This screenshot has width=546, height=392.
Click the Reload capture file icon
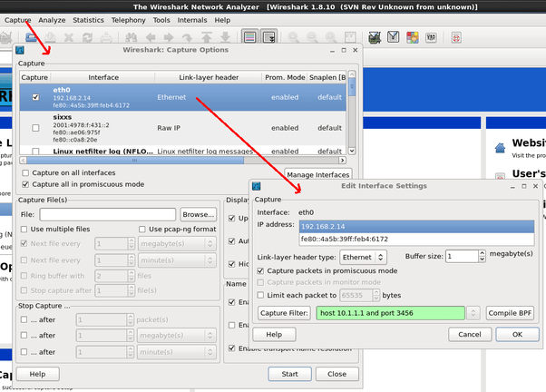(x=87, y=37)
